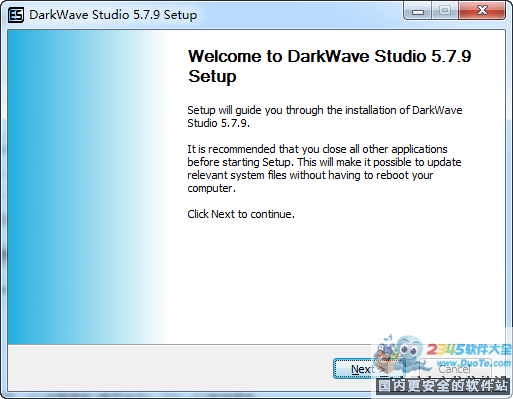The image size is (513, 399).
Task: Click the ES installer icon in title bar
Action: 16,15
